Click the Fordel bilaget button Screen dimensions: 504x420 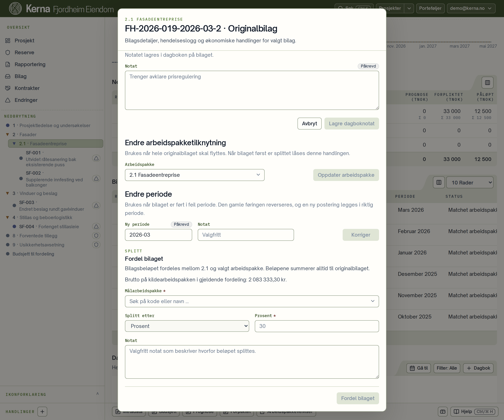(358, 398)
